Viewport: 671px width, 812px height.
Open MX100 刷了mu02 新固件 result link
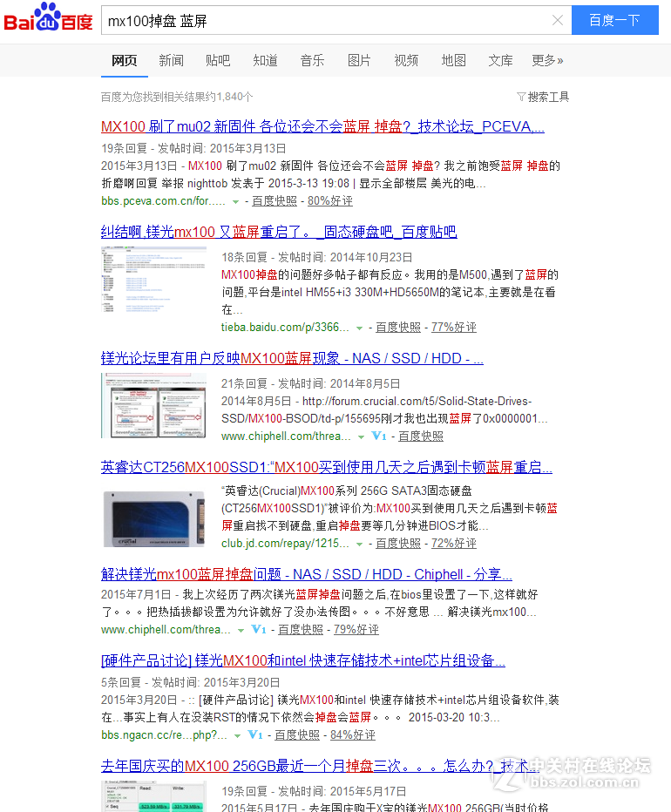[322, 127]
